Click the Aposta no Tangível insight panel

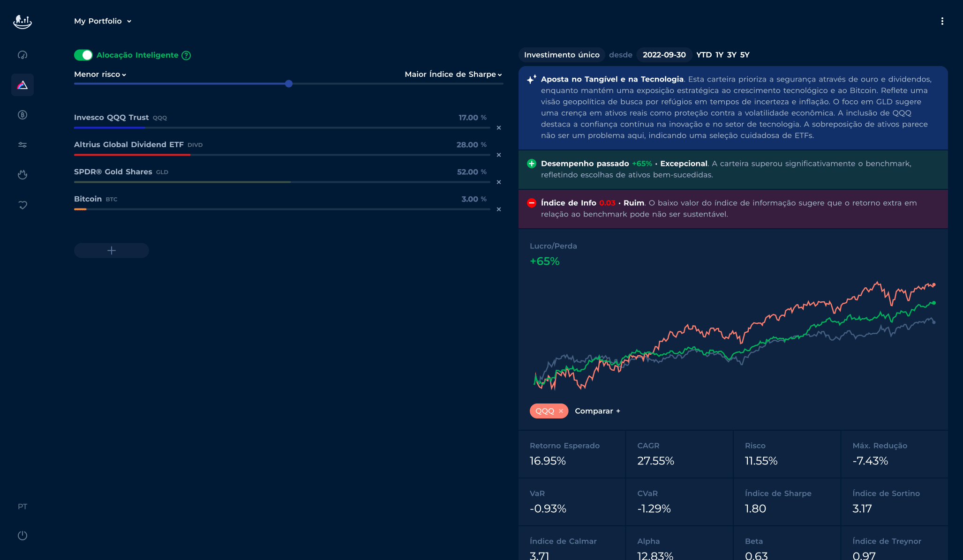pos(733,108)
